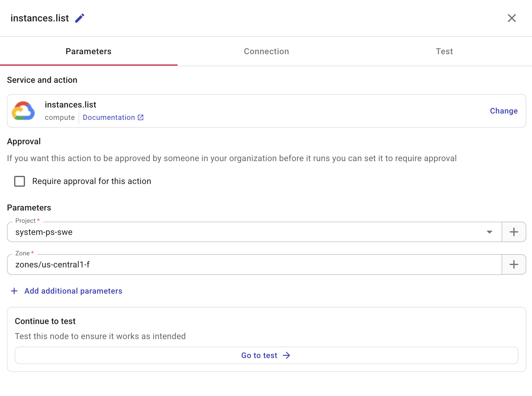
Task: Select the Parameters tab
Action: tap(88, 51)
